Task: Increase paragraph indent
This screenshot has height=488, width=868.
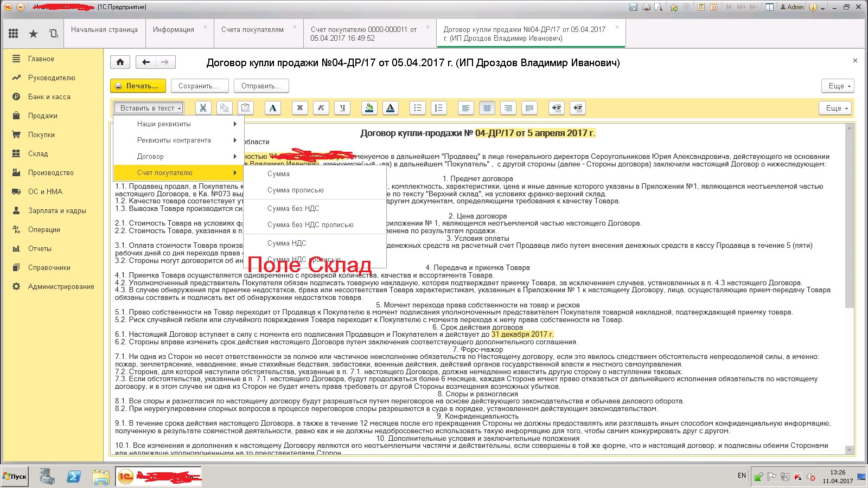Action: pos(557,108)
